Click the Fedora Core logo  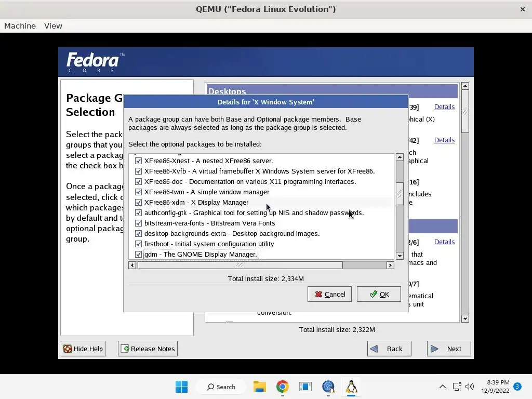point(96,62)
